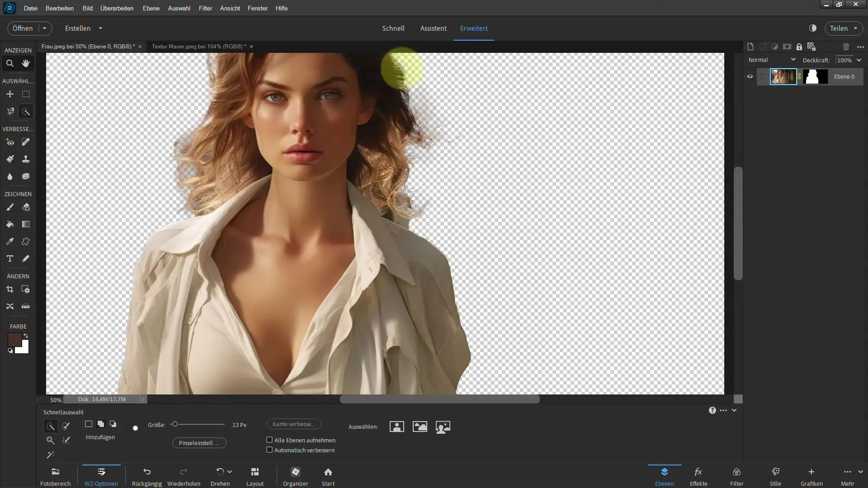This screenshot has width=868, height=488.
Task: Select the Quick Selection tool in toolbox
Action: coord(26,112)
